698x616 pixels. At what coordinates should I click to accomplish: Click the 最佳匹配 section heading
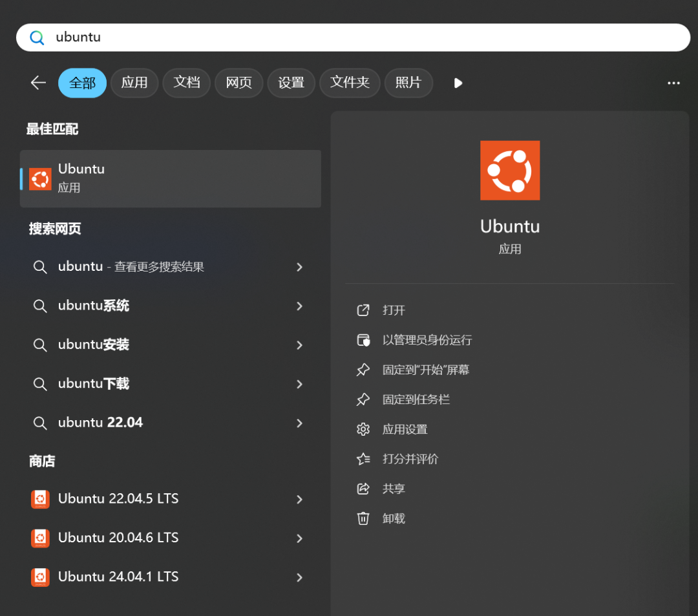click(x=52, y=129)
